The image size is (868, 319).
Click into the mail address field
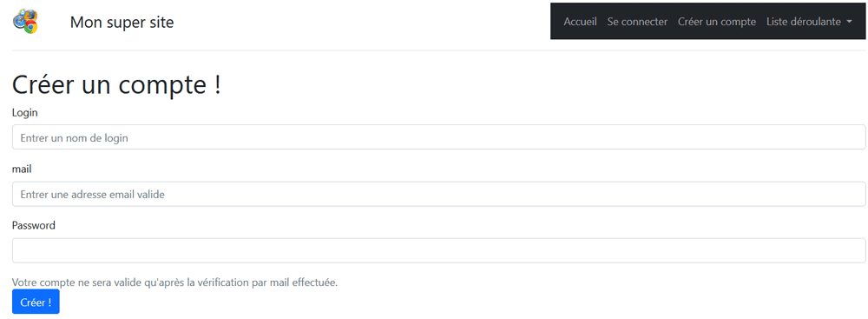click(438, 194)
